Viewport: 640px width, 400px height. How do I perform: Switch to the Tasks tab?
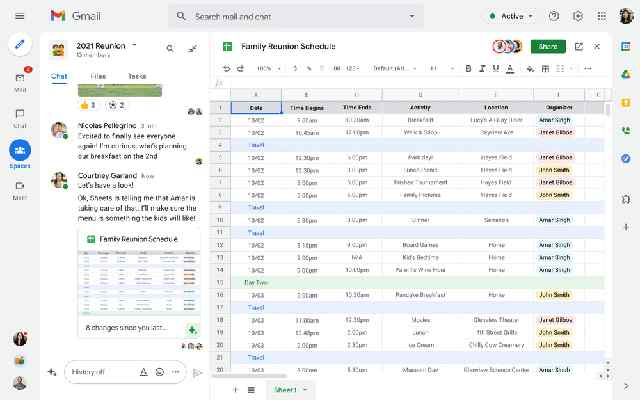tap(137, 76)
